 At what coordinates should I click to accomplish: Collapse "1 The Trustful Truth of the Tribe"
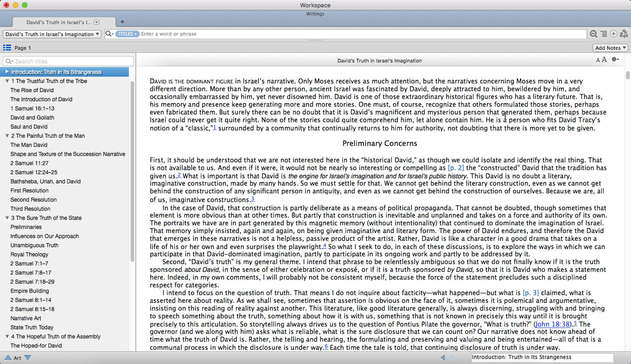(x=7, y=81)
